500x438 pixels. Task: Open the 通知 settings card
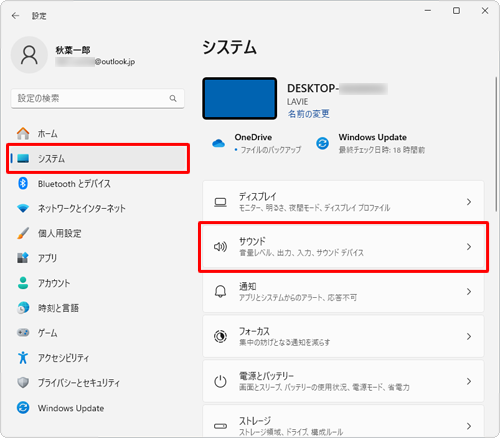click(343, 292)
